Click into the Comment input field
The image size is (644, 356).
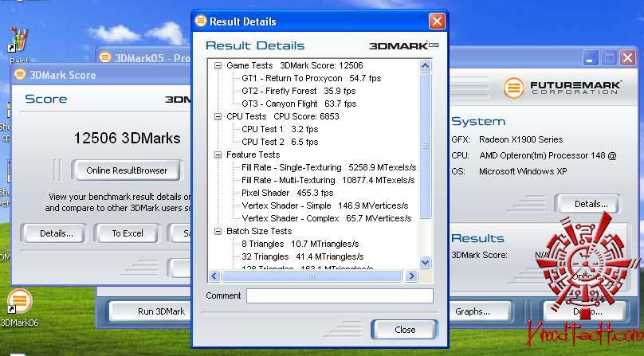pos(340,295)
